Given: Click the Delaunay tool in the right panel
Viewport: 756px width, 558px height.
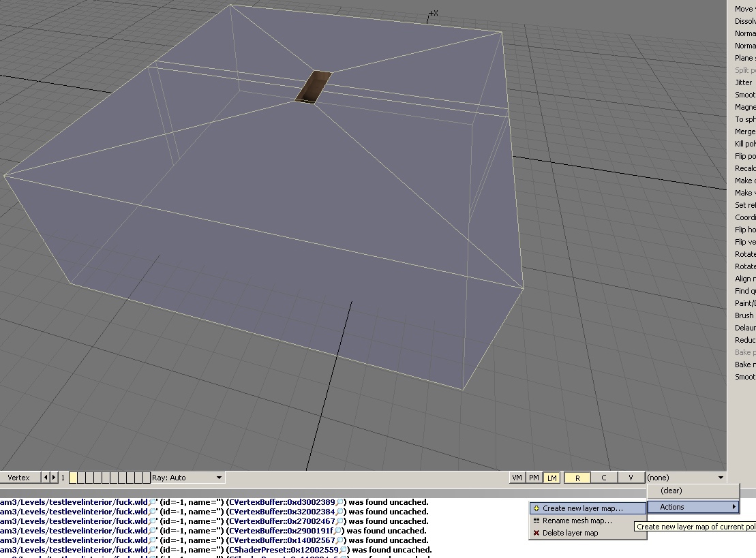Looking at the screenshot, I should (745, 328).
